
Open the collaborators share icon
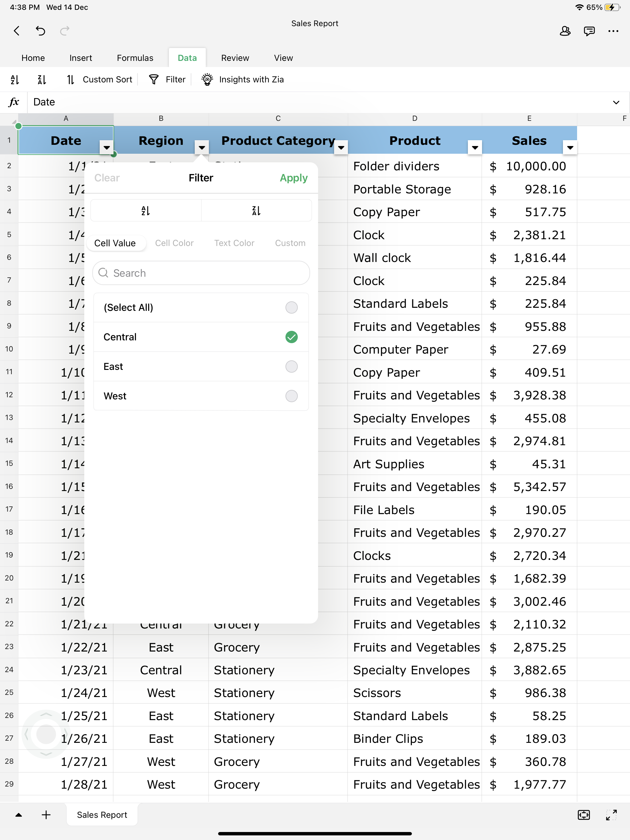tap(565, 31)
